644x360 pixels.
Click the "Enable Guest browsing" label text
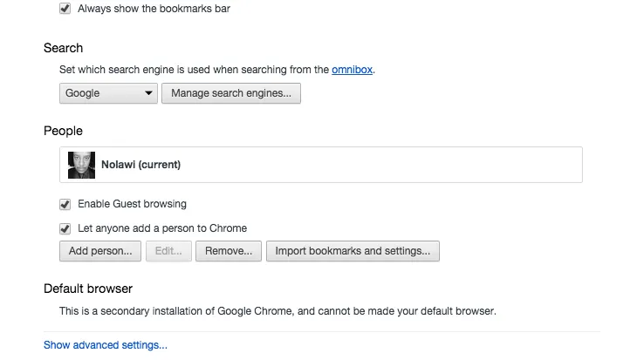point(132,204)
